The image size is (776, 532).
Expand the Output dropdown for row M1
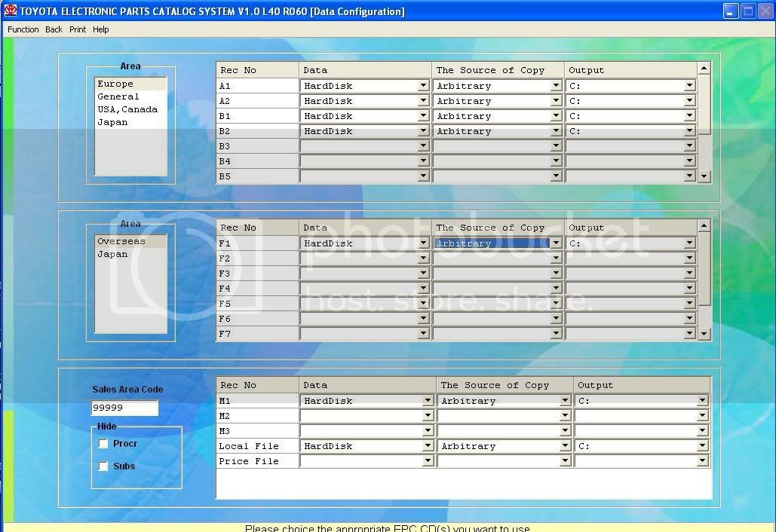[x=703, y=401]
